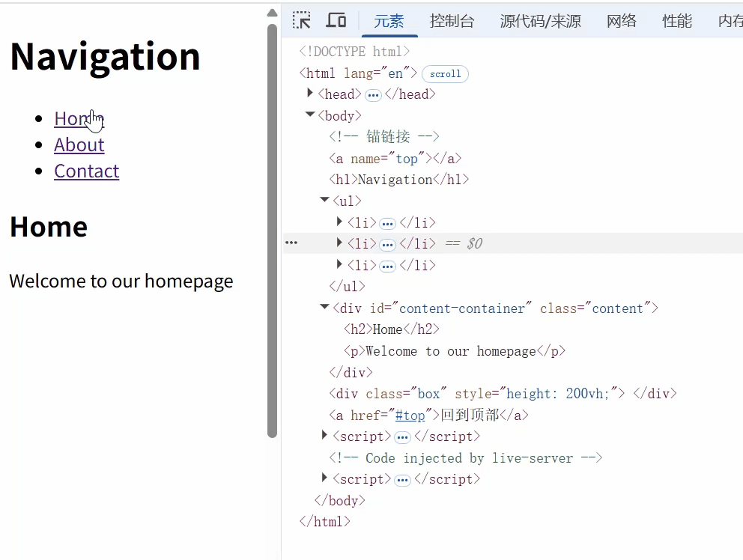
Task: Follow the #top href link in DOM
Action: point(410,416)
